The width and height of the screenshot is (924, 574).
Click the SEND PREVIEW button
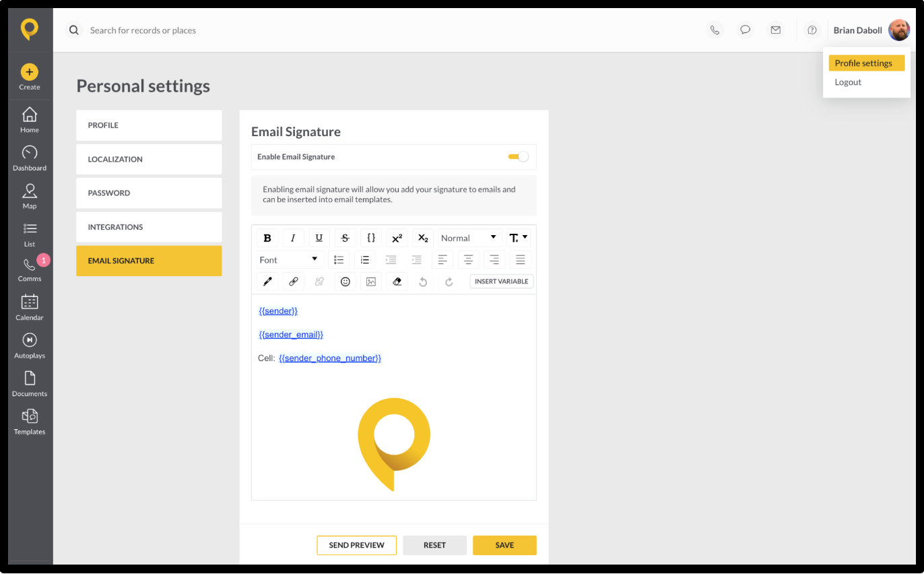pos(357,545)
